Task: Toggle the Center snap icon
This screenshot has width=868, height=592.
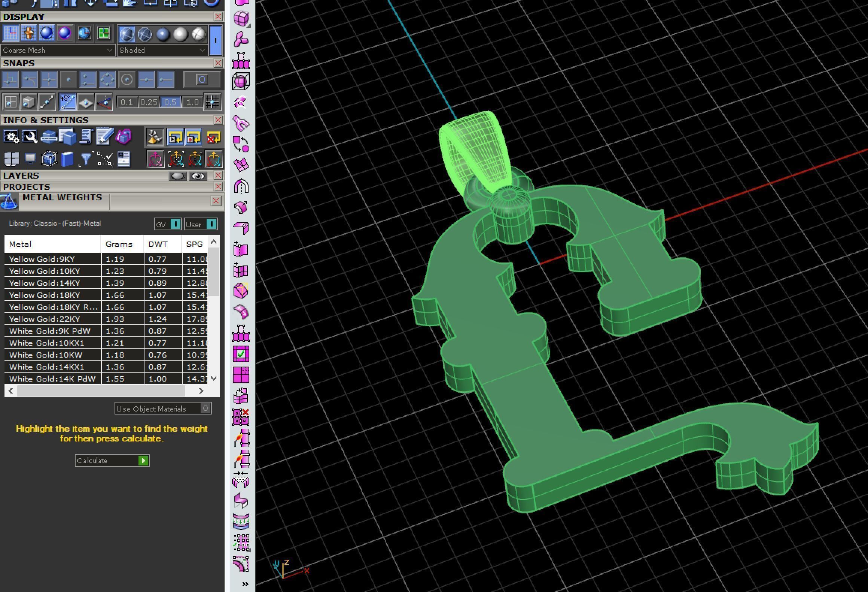Action: (127, 80)
